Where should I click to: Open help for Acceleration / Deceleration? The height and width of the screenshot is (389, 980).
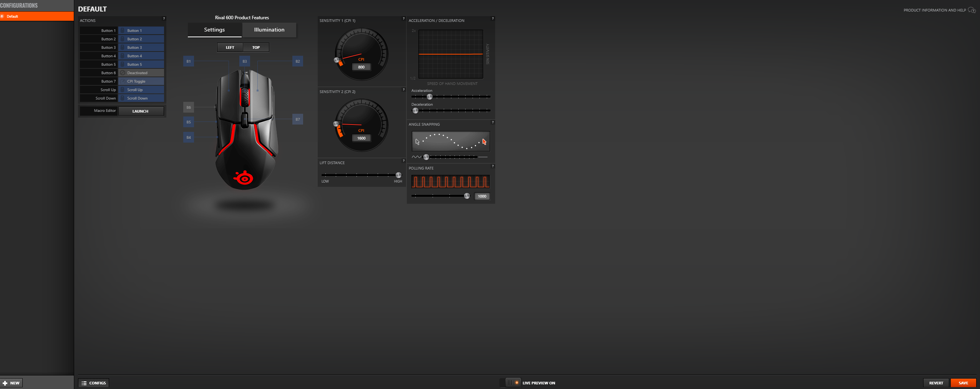[x=492, y=18]
